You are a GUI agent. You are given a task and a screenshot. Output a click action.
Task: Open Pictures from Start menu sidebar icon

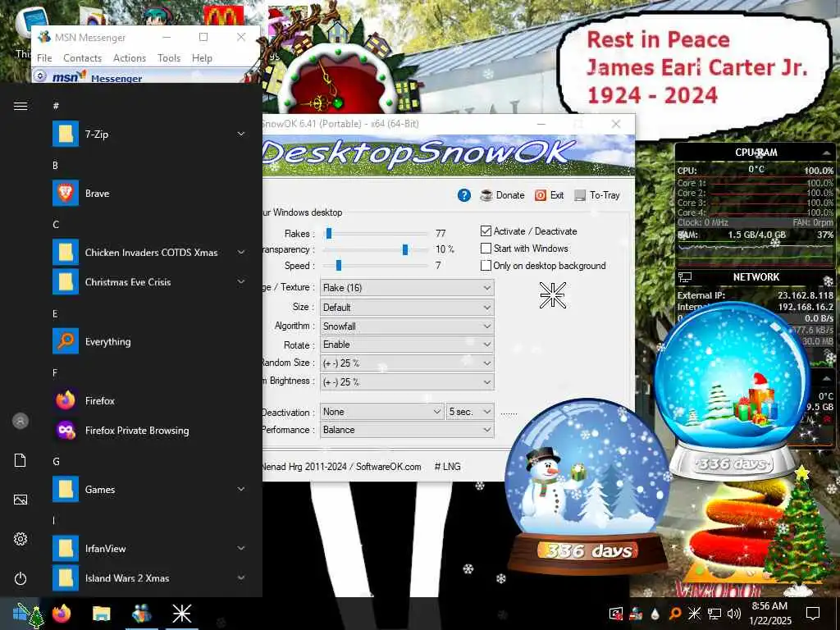point(21,500)
